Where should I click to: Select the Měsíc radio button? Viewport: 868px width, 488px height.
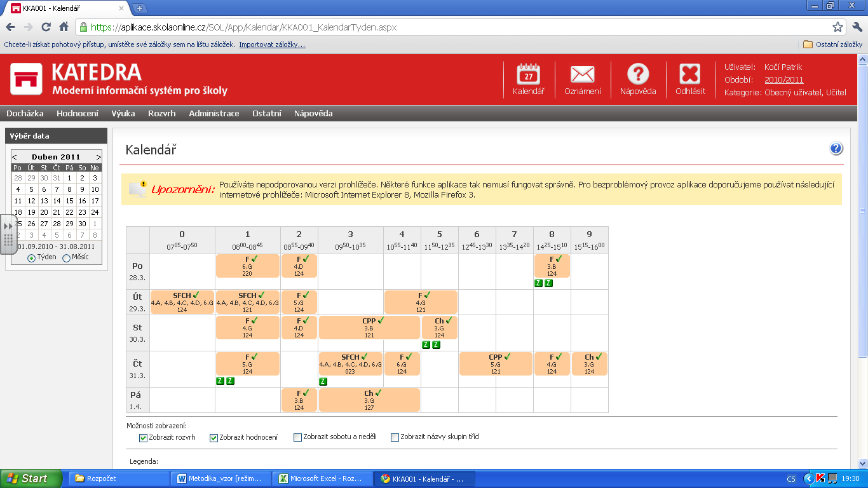tap(66, 258)
